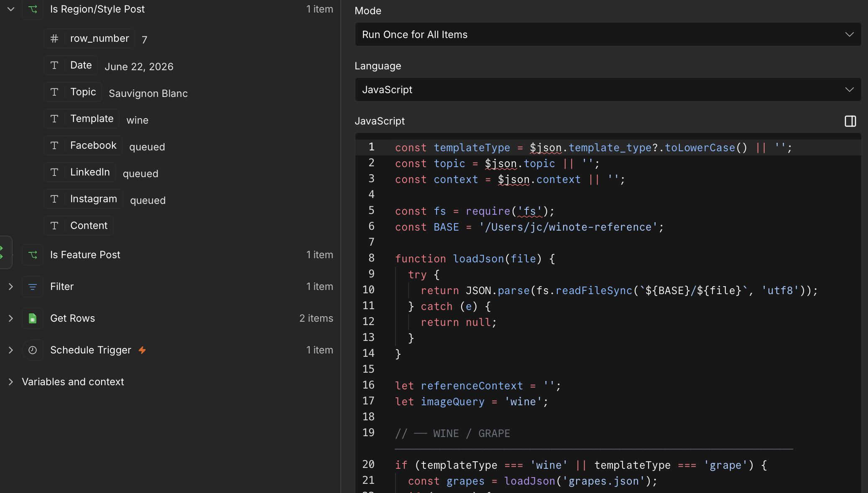The width and height of the screenshot is (868, 493).
Task: Click the 2 items count for Get Rows
Action: click(x=316, y=318)
